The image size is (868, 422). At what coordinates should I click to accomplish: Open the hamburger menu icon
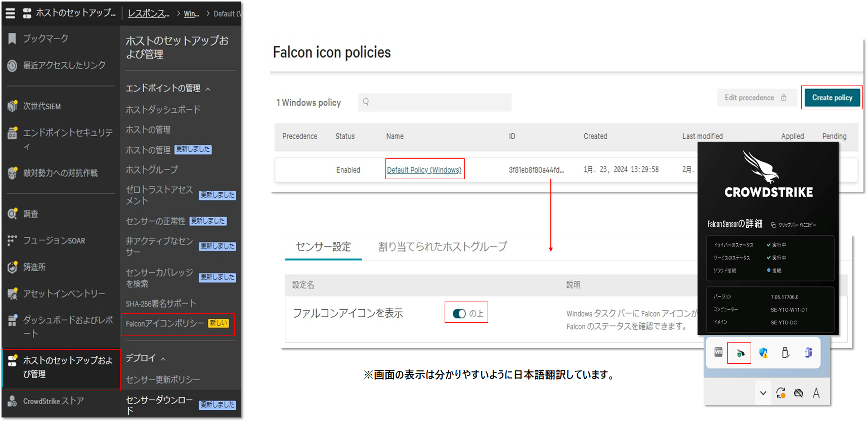[10, 13]
